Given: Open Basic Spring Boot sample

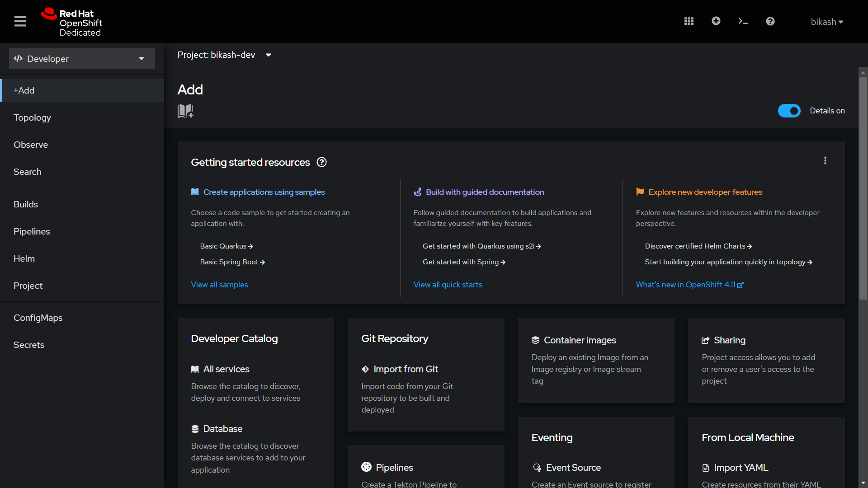Looking at the screenshot, I should pos(232,262).
